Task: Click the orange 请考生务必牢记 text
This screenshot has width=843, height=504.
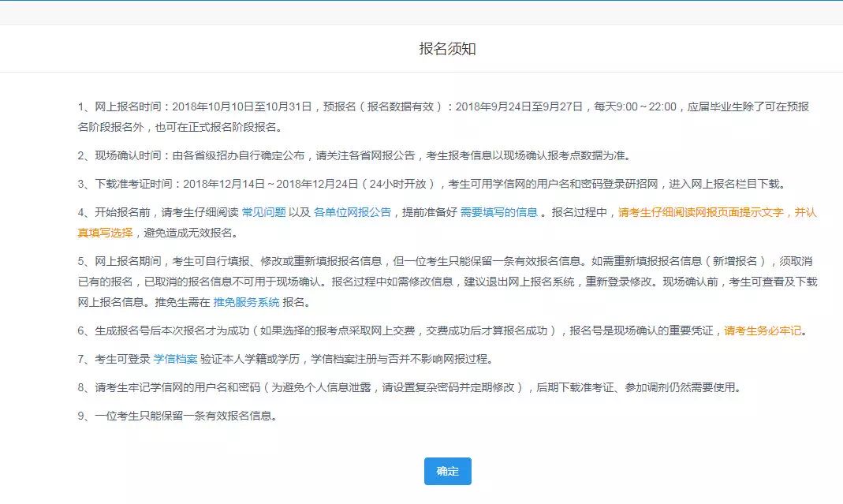Action: [765, 330]
